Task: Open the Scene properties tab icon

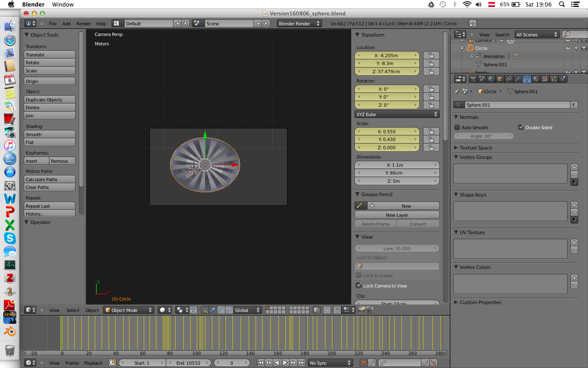Action: point(482,79)
